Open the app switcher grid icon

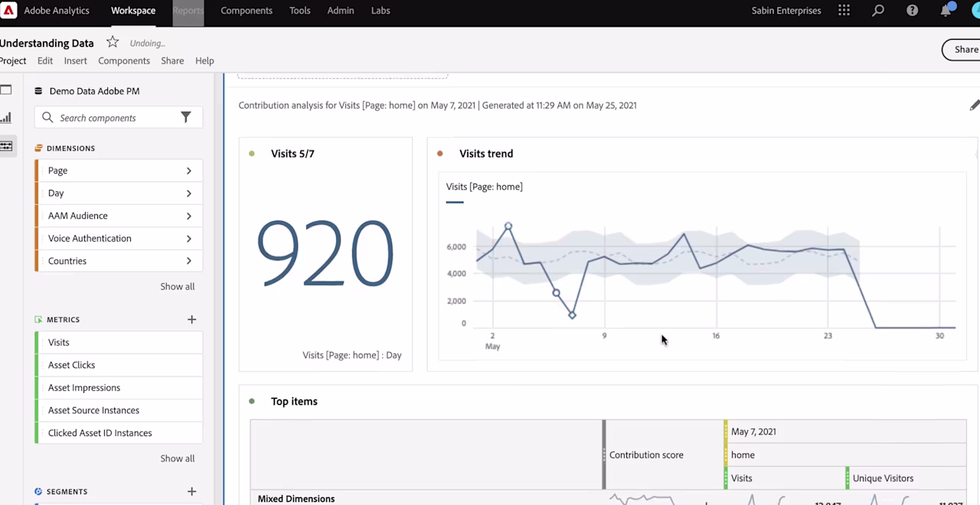click(844, 11)
